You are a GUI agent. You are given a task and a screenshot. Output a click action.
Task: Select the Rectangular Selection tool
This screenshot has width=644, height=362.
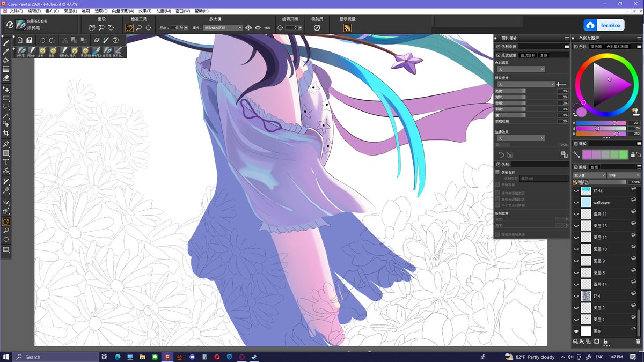[x=6, y=98]
